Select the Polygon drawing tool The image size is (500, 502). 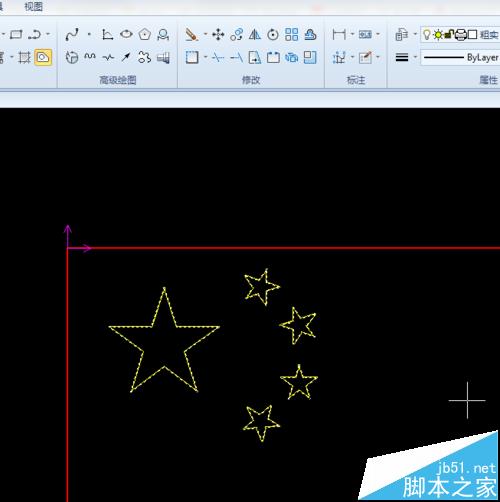(x=145, y=34)
